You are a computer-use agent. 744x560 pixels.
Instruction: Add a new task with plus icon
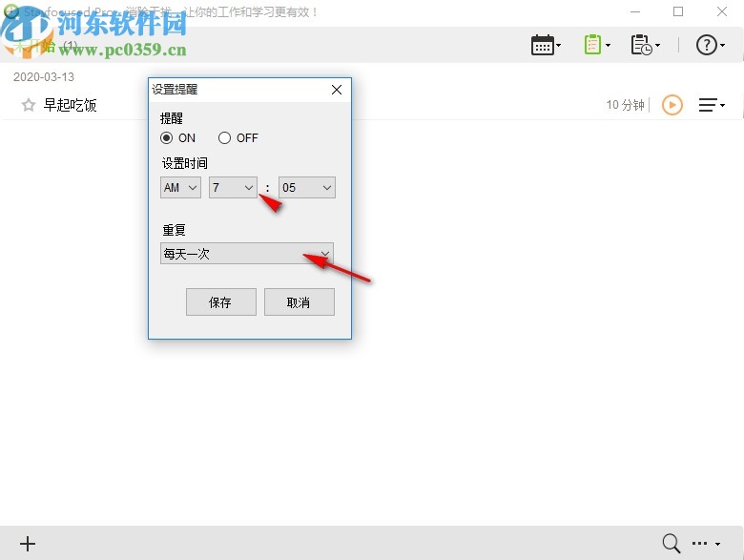click(x=28, y=544)
